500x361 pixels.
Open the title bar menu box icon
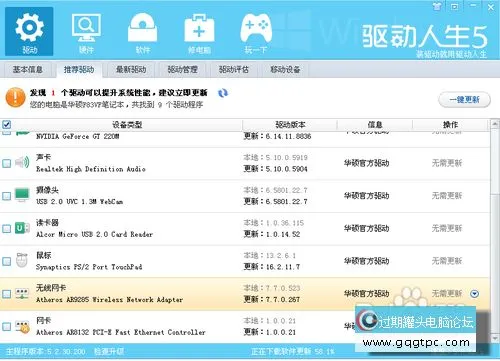pyautogui.click(x=455, y=6)
